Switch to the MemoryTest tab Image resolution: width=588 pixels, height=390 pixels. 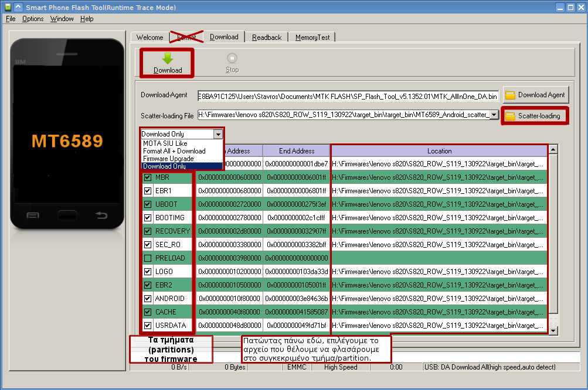(x=312, y=37)
